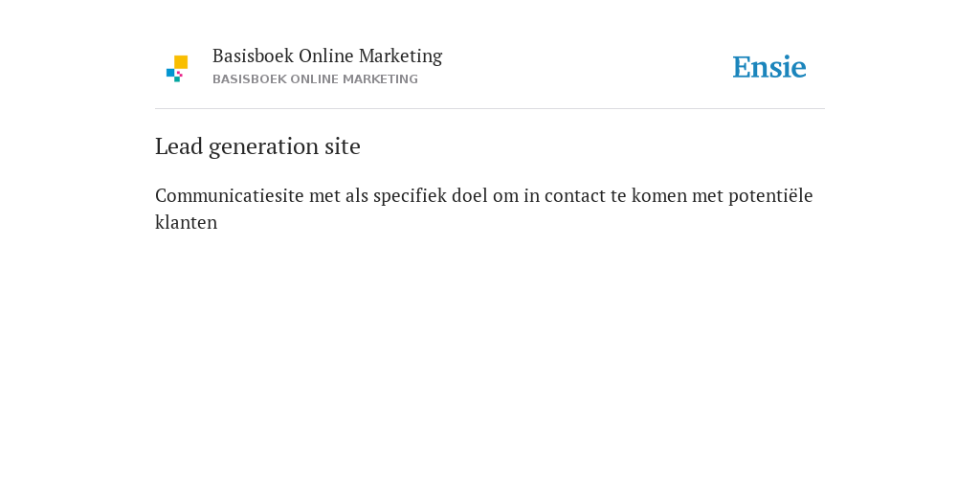The width and height of the screenshot is (980, 490).
Task: Open the Basisboek Online Marketing title link
Action: (327, 56)
